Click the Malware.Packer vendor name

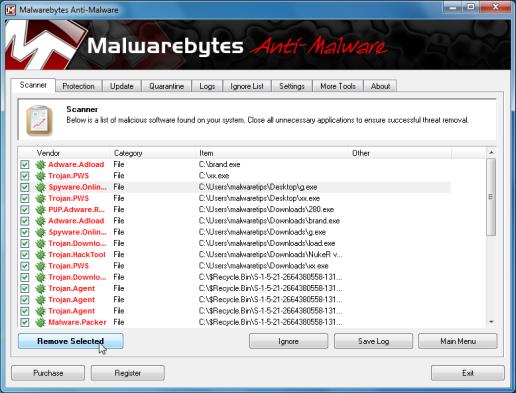click(77, 322)
